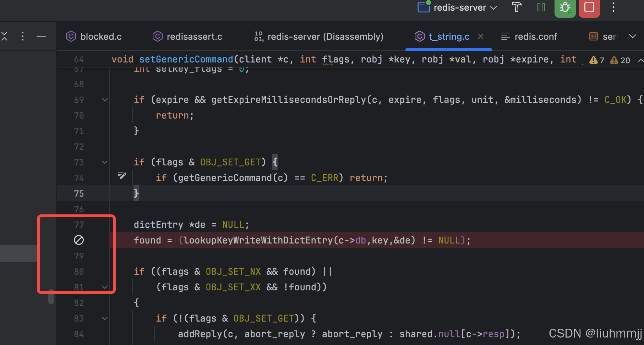Build the project using the hammer icon
This screenshot has width=644, height=345.
coord(517,7)
